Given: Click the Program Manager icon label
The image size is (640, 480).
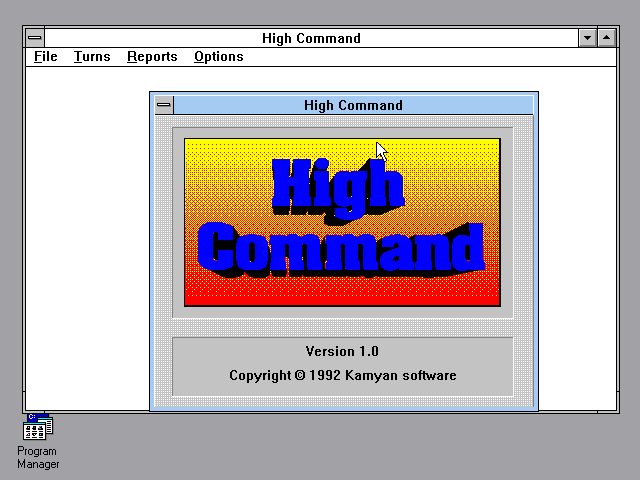Looking at the screenshot, I should point(38,458).
